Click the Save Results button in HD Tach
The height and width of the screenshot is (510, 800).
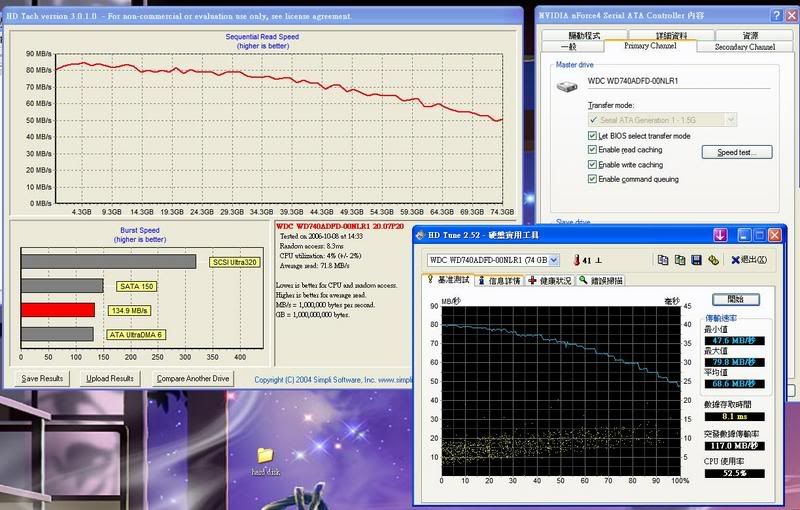coord(42,378)
